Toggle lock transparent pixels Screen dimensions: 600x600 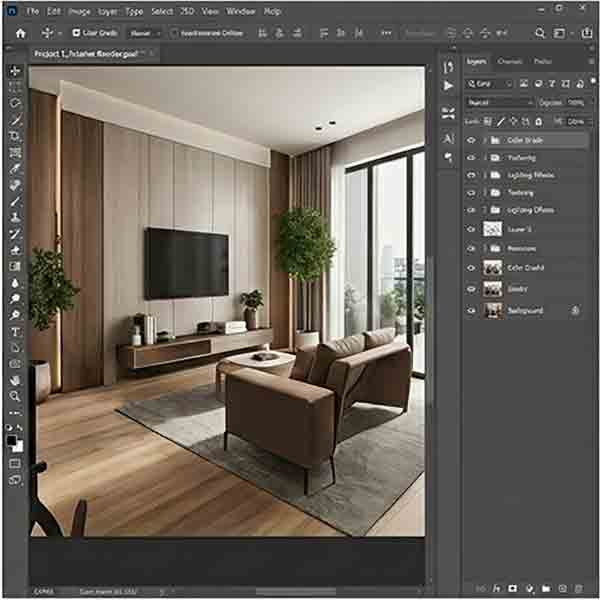point(488,122)
